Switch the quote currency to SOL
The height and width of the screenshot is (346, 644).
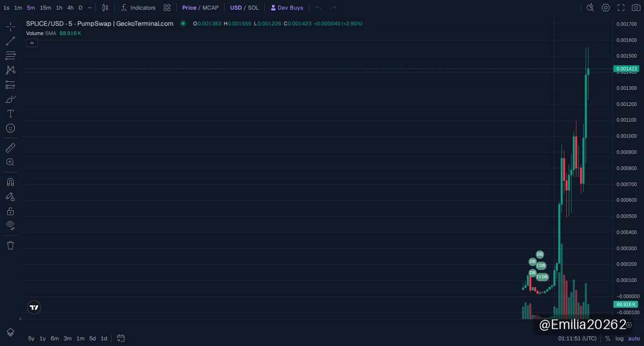[x=253, y=8]
